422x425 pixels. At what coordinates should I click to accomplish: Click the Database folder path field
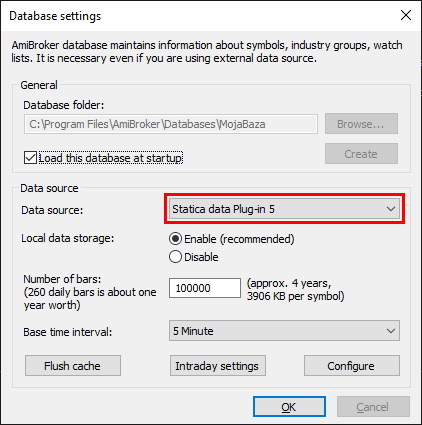point(171,124)
